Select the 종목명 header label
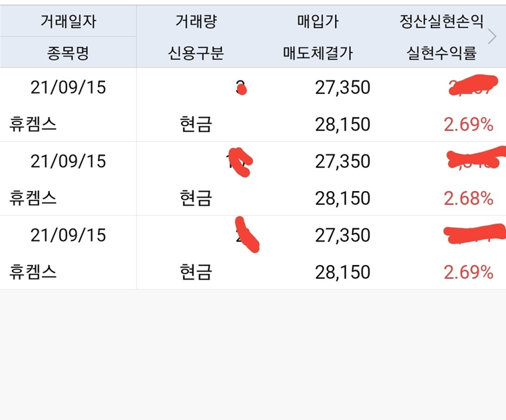Image resolution: width=506 pixels, height=420 pixels. click(x=68, y=53)
